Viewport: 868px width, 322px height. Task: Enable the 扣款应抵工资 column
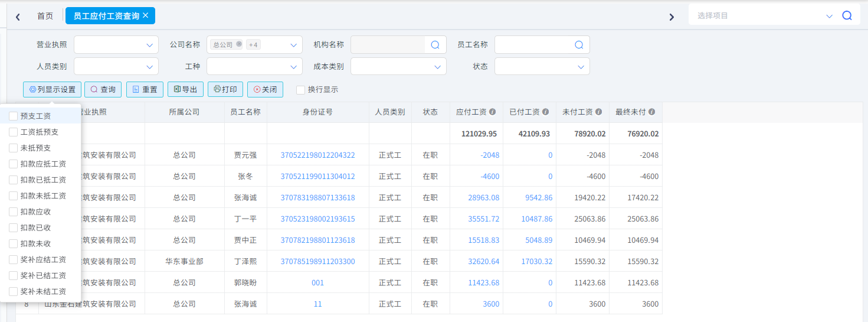tap(14, 164)
